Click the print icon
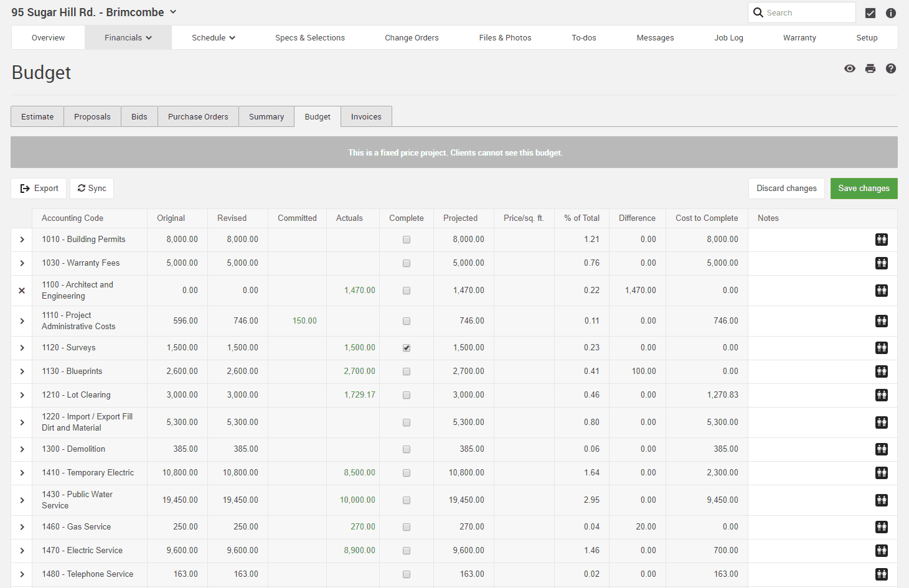This screenshot has width=909, height=588. tap(870, 68)
